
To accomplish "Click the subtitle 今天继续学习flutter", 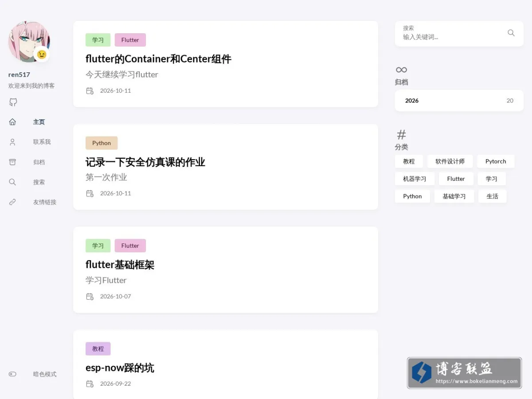I will (x=122, y=74).
